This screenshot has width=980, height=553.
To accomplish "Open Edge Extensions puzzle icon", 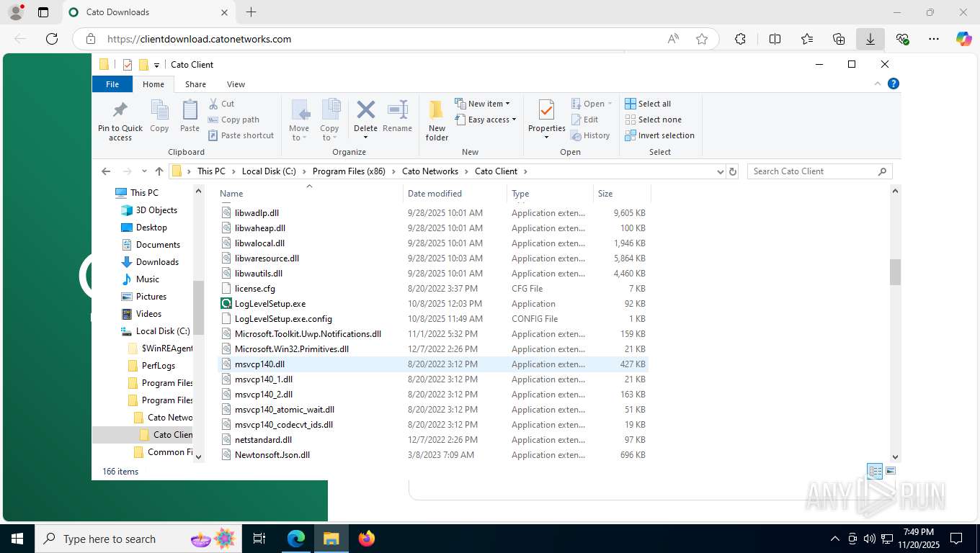I will (x=740, y=39).
